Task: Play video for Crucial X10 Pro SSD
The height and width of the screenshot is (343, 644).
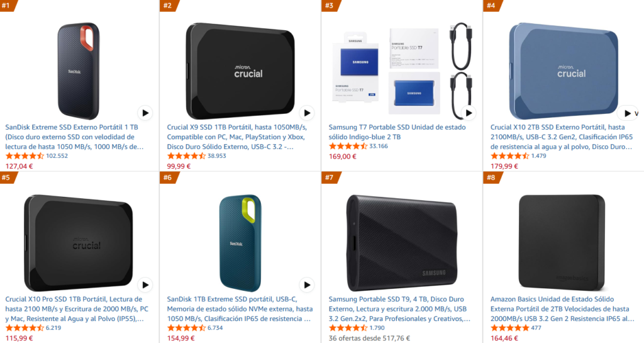Action: (x=145, y=284)
